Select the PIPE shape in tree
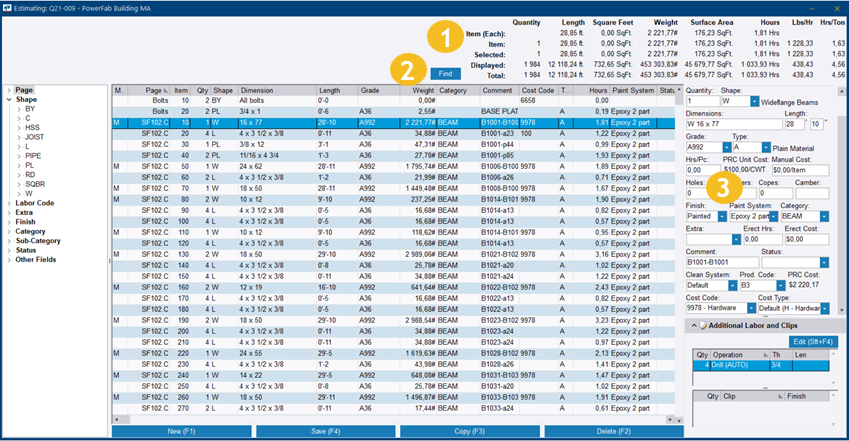849x441 pixels. pyautogui.click(x=34, y=157)
